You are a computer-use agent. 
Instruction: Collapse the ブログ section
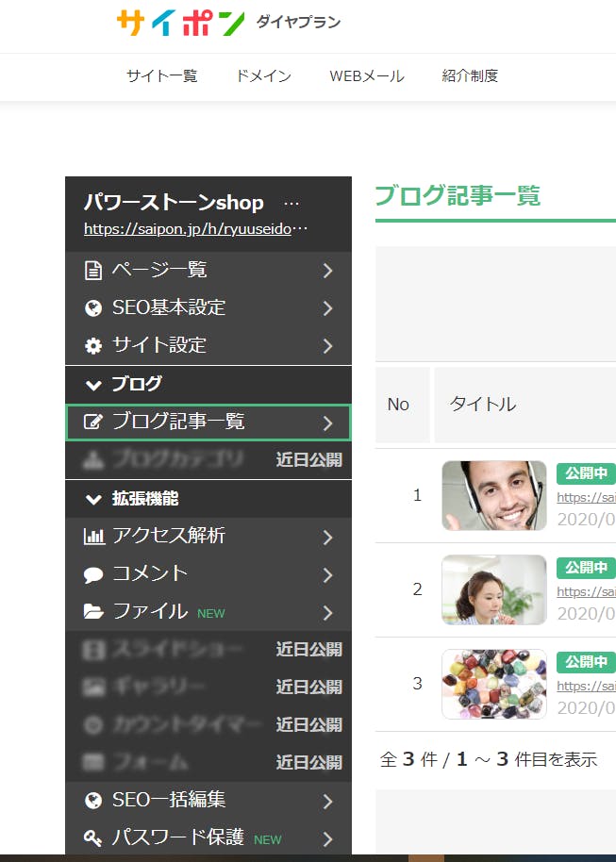pos(208,384)
